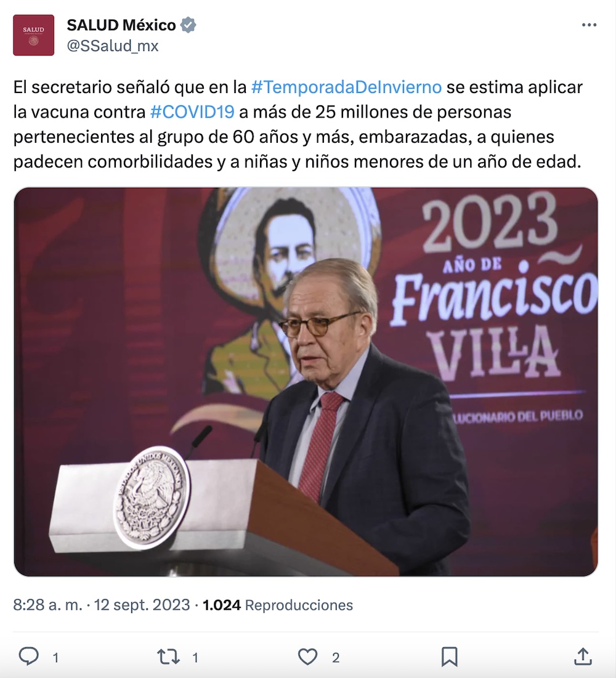Click the reply speech bubble icon
This screenshot has height=678, width=616.
coord(29,656)
